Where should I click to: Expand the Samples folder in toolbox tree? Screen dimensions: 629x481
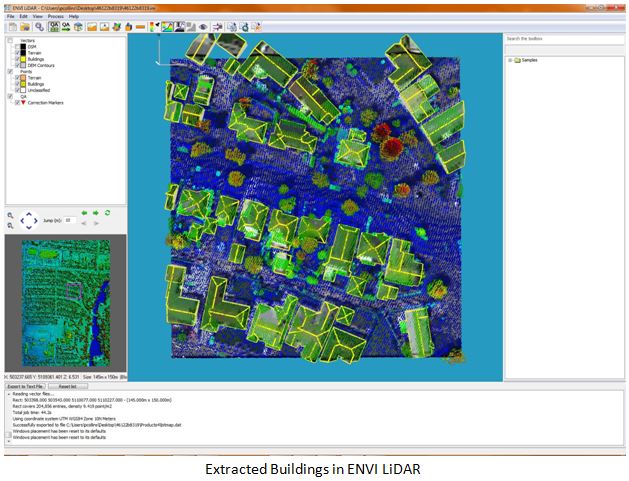pyautogui.click(x=511, y=60)
